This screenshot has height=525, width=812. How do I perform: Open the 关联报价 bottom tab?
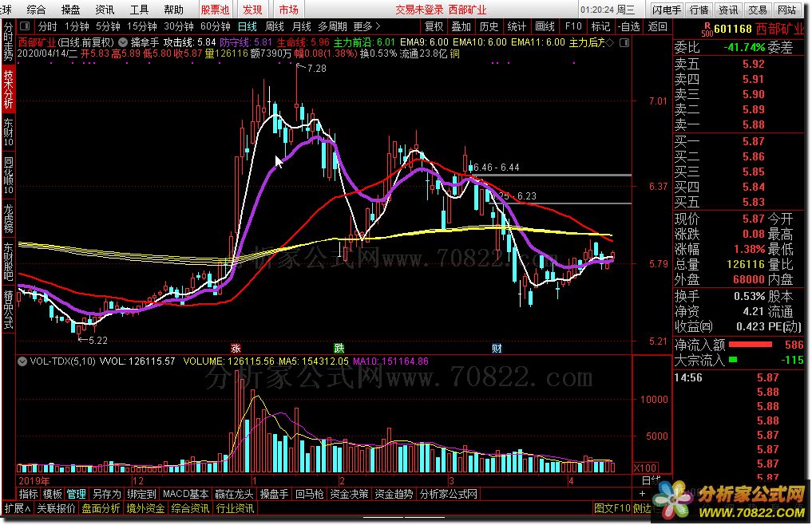[56, 508]
